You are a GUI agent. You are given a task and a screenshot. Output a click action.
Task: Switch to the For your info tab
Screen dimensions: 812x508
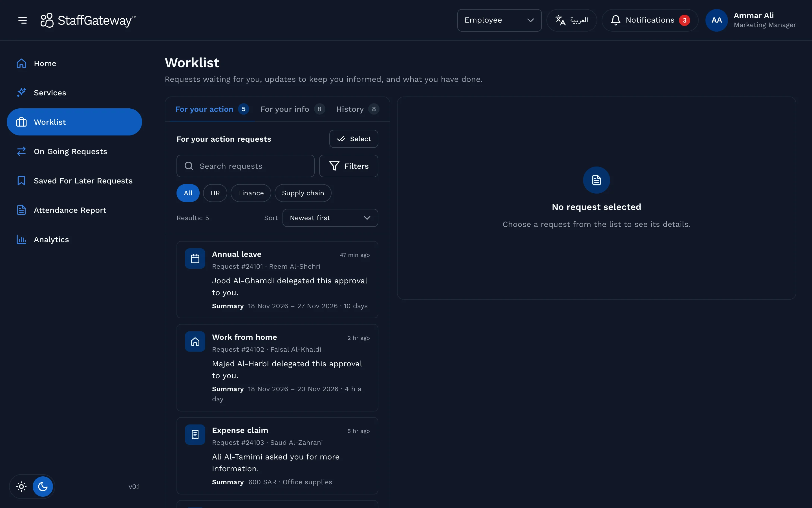(x=293, y=109)
